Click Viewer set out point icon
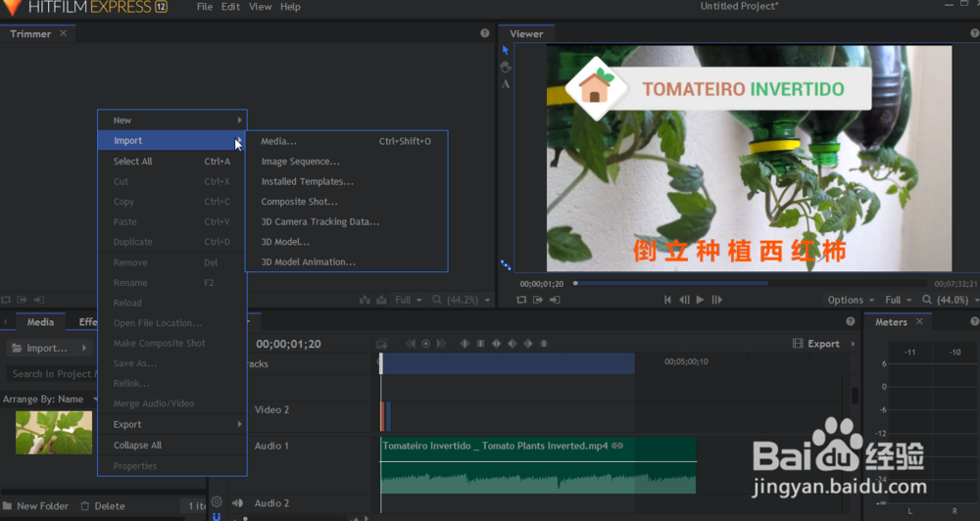This screenshot has width=980, height=521. (x=555, y=300)
